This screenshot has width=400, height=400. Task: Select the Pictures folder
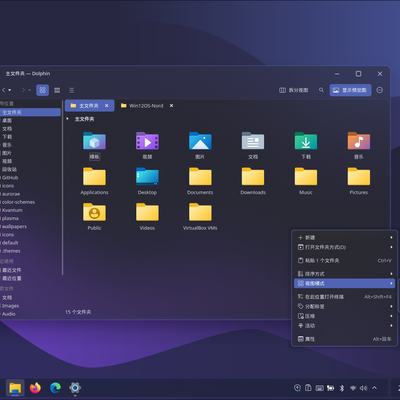pyautogui.click(x=359, y=177)
